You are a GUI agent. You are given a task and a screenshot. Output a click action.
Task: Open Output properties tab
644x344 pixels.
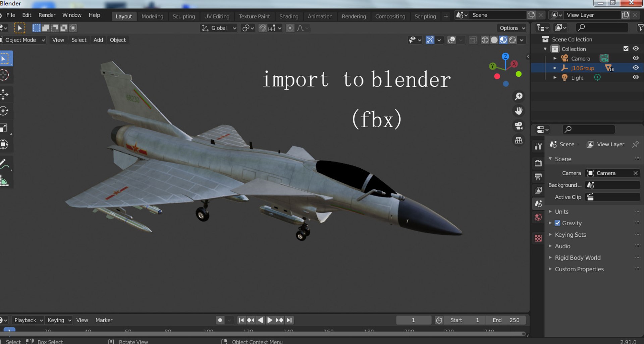538,177
